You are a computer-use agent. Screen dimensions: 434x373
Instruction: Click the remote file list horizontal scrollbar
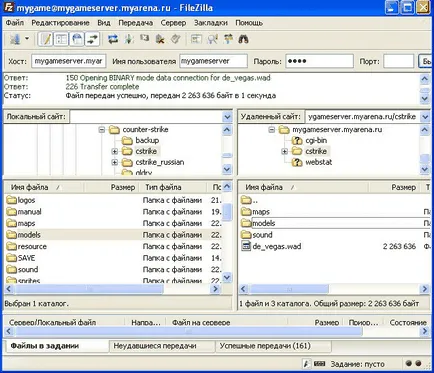click(x=289, y=289)
